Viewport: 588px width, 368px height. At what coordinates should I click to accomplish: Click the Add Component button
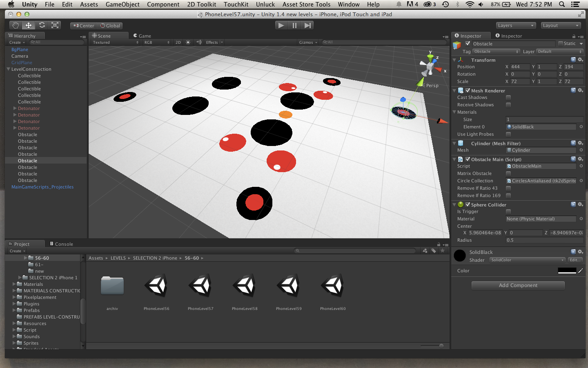point(518,285)
